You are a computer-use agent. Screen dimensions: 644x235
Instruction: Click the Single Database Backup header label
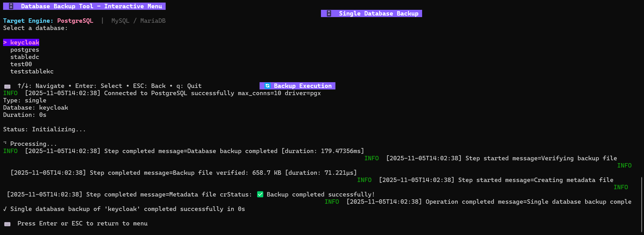point(378,13)
